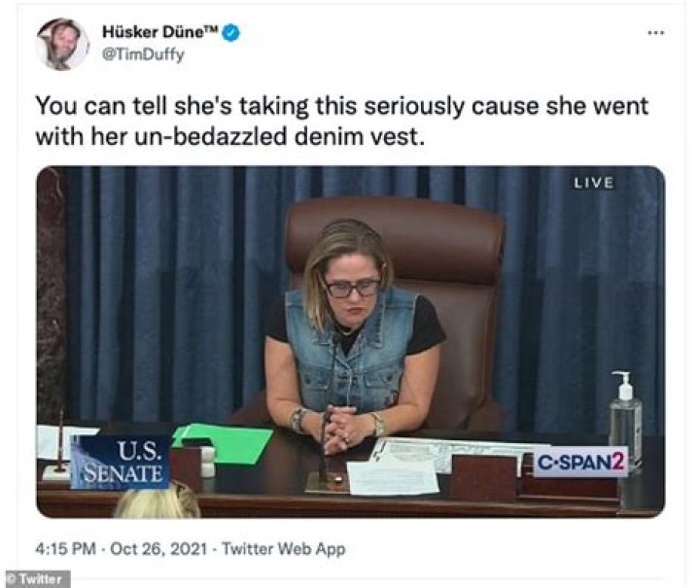Select the tweet text about denim vest
Screen dimensions: 700x588
[341, 121]
